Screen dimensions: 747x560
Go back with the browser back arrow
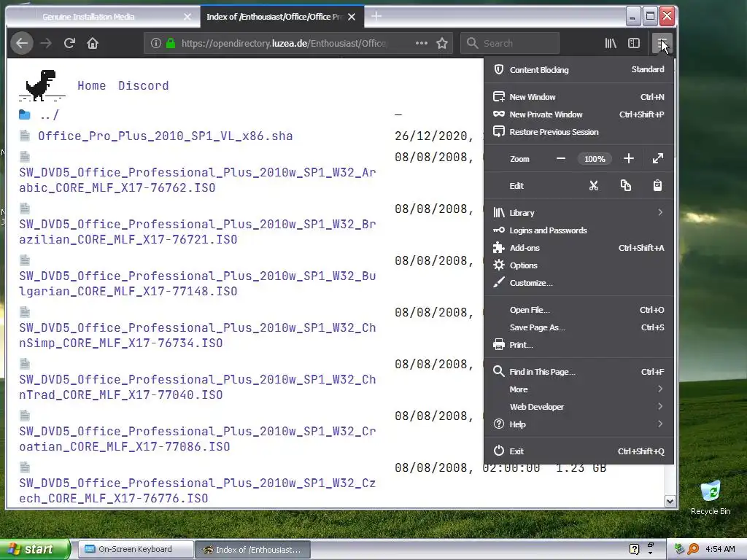[22, 43]
